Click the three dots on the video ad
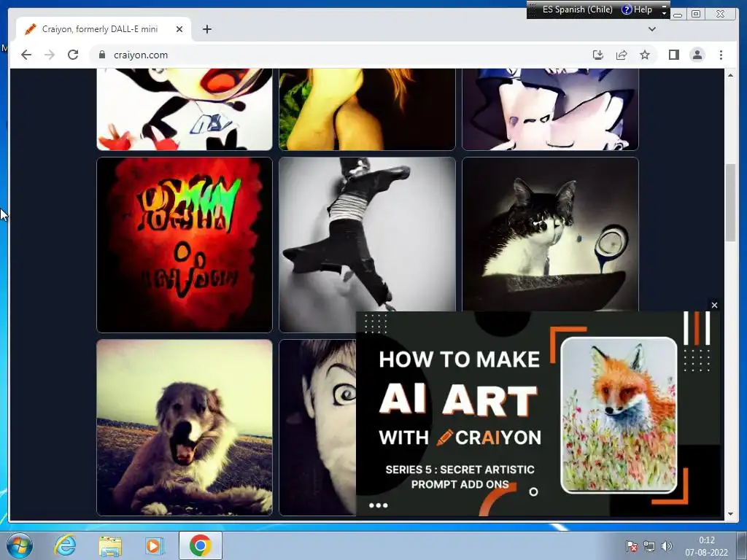 (379, 505)
